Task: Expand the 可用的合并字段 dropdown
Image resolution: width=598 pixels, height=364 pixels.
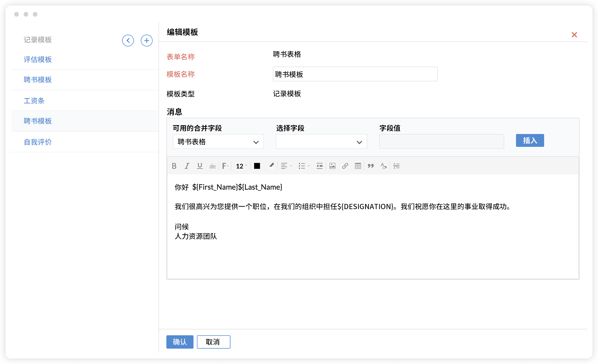Action: [218, 142]
